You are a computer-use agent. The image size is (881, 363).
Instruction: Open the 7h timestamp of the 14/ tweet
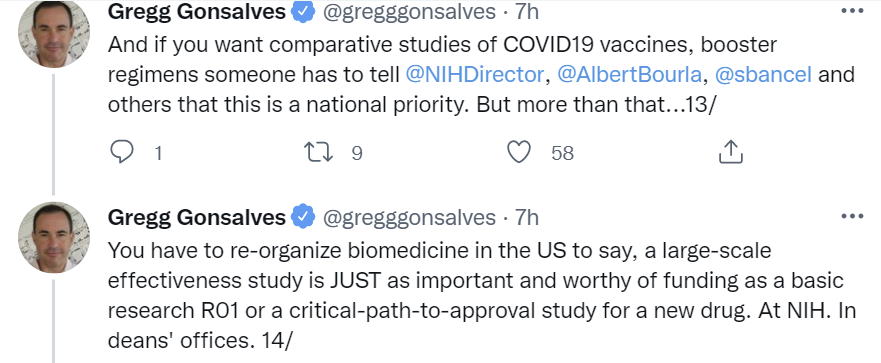point(527,217)
